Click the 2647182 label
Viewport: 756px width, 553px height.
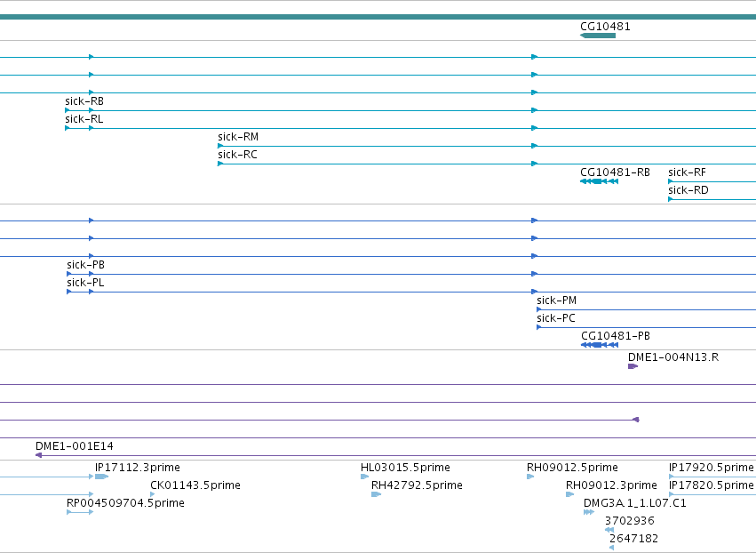tap(633, 539)
